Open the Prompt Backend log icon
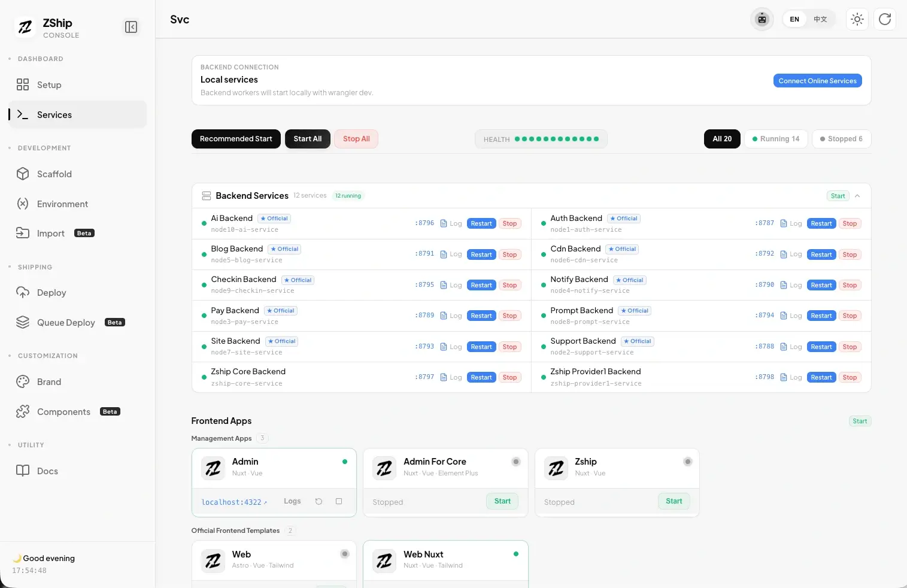This screenshot has width=907, height=588. point(784,316)
